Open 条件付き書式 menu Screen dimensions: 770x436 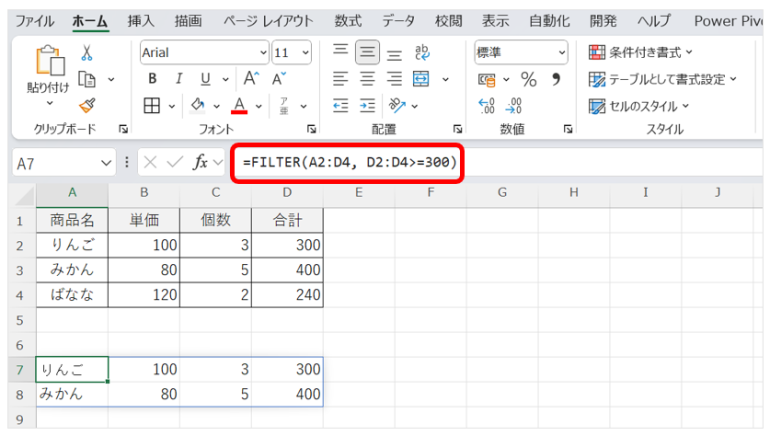point(640,52)
